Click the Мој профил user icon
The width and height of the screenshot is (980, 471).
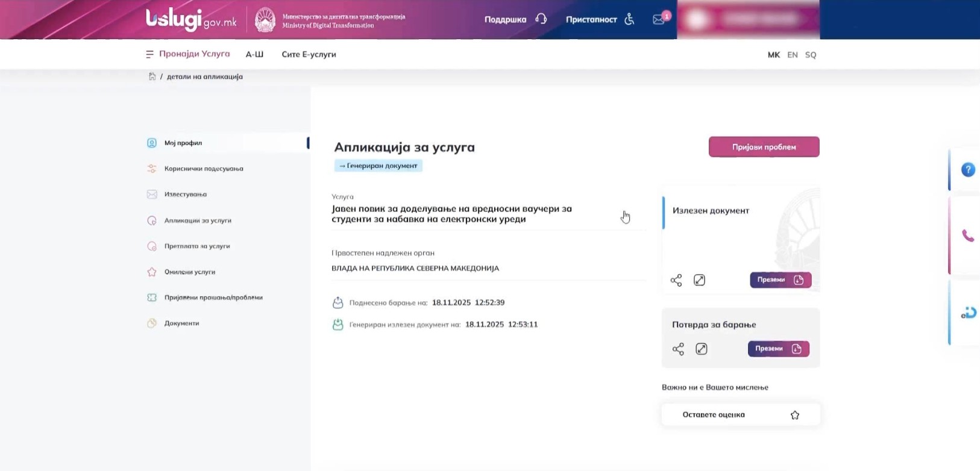click(x=152, y=143)
